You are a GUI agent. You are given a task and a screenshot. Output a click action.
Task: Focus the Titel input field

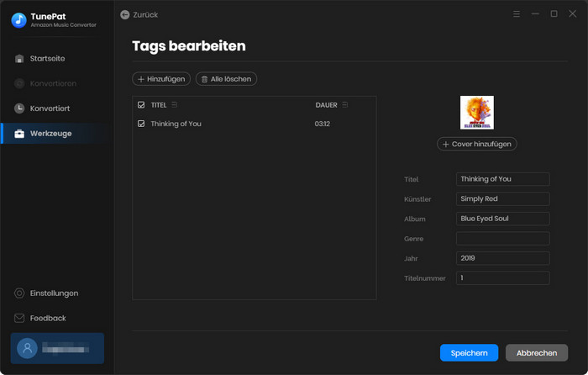pos(503,179)
